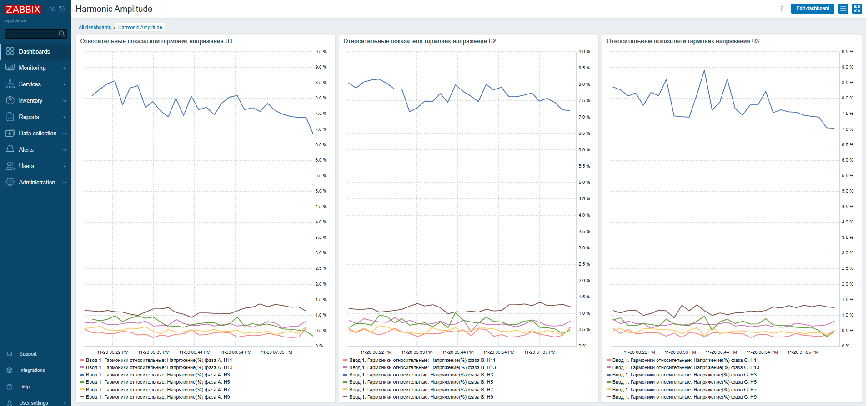This screenshot has width=868, height=406.
Task: Click the User settings person icon
Action: [x=10, y=403]
